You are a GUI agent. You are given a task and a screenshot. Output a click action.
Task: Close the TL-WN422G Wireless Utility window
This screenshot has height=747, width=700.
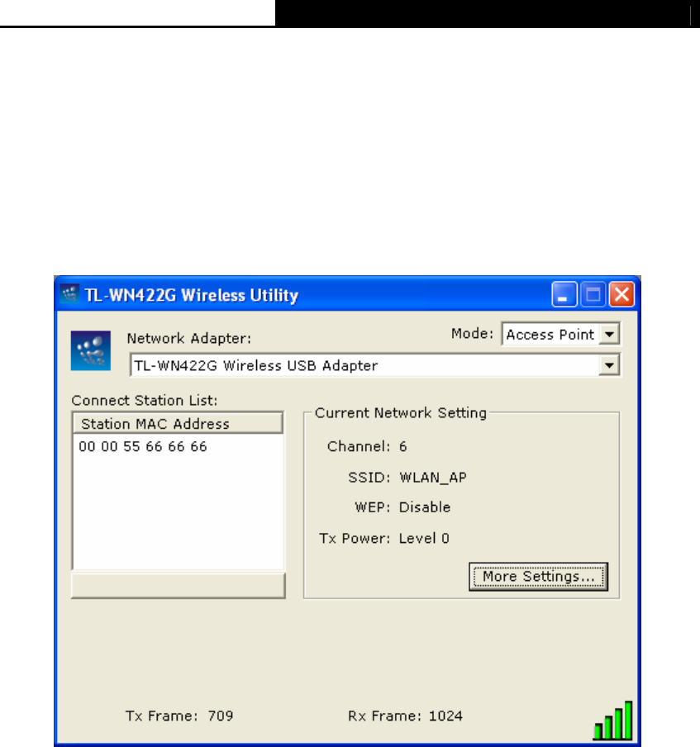point(621,294)
